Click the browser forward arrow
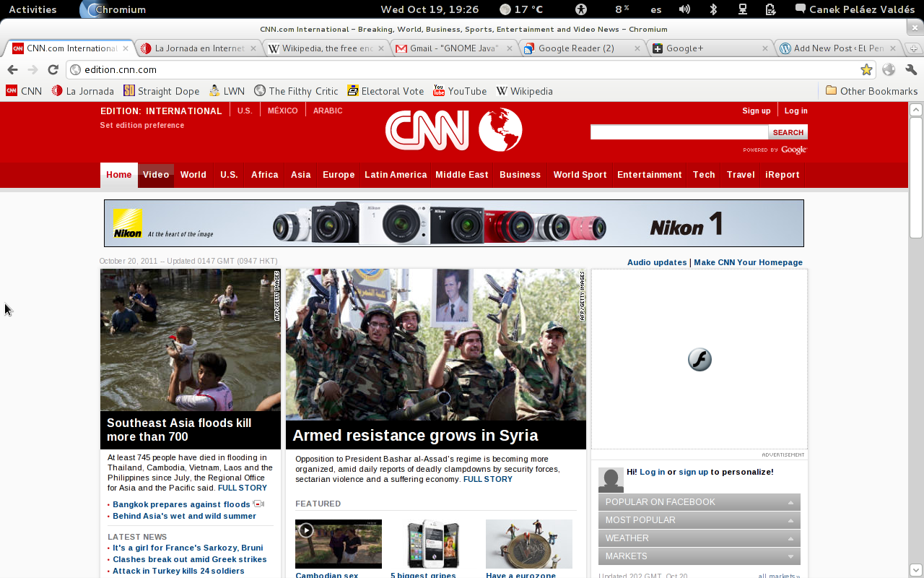Screen dimensions: 924x578 (x=32, y=69)
